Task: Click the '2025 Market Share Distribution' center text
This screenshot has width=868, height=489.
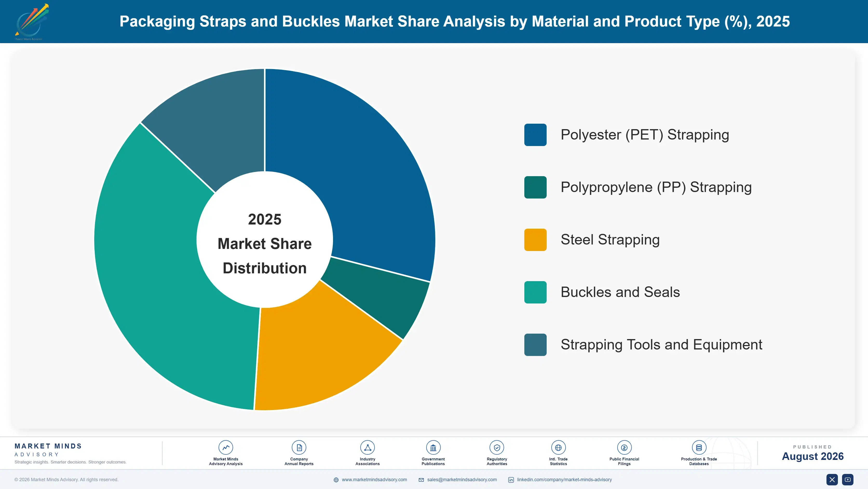Action: [265, 243]
